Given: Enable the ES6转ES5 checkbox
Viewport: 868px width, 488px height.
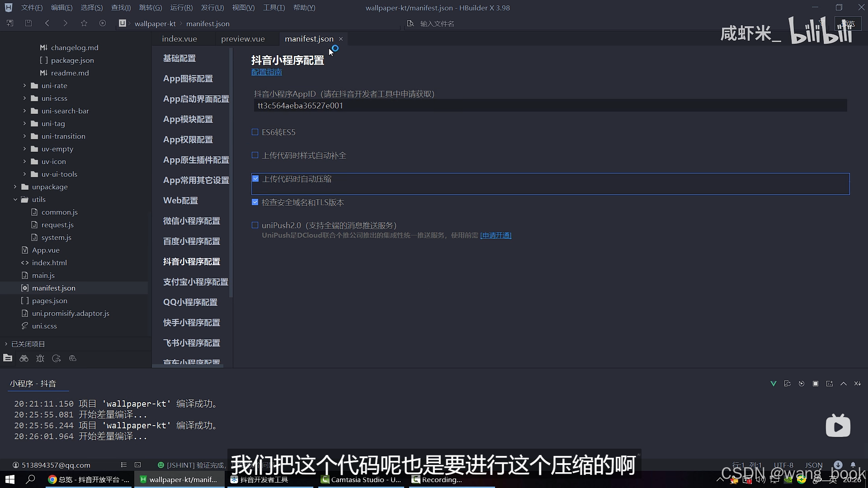Looking at the screenshot, I should click(x=255, y=132).
